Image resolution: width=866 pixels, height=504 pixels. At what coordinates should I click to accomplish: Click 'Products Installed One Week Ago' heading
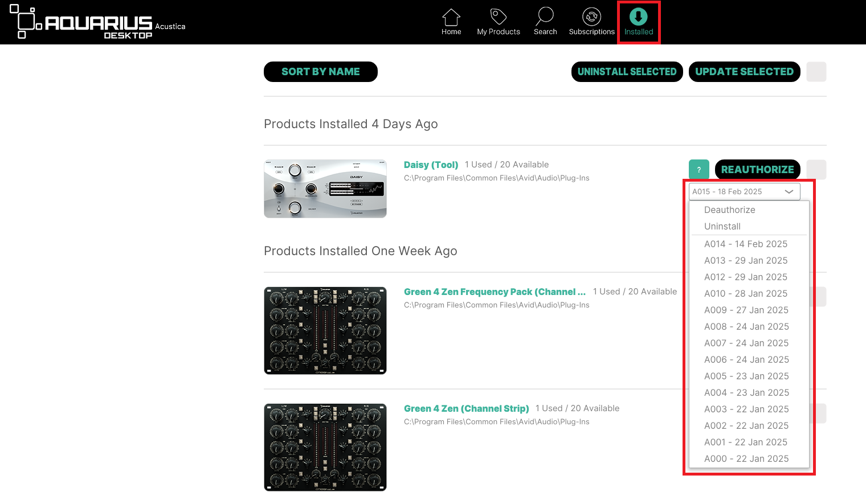coord(361,251)
